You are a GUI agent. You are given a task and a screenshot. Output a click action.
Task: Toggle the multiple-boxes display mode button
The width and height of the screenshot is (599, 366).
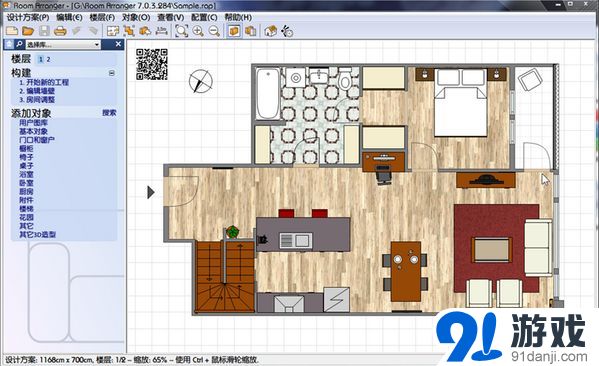(250, 31)
